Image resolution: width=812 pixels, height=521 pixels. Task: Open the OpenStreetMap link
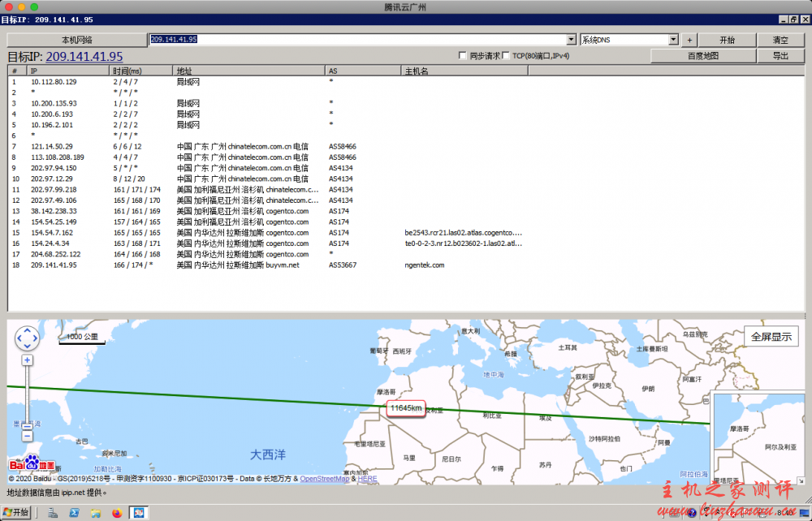click(325, 479)
